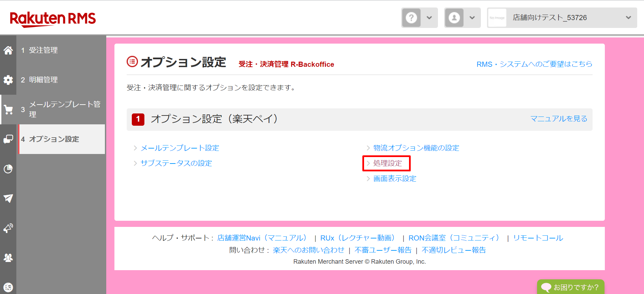This screenshot has height=294, width=644.
Task: Open サブステータスの設定 link
Action: 176,163
